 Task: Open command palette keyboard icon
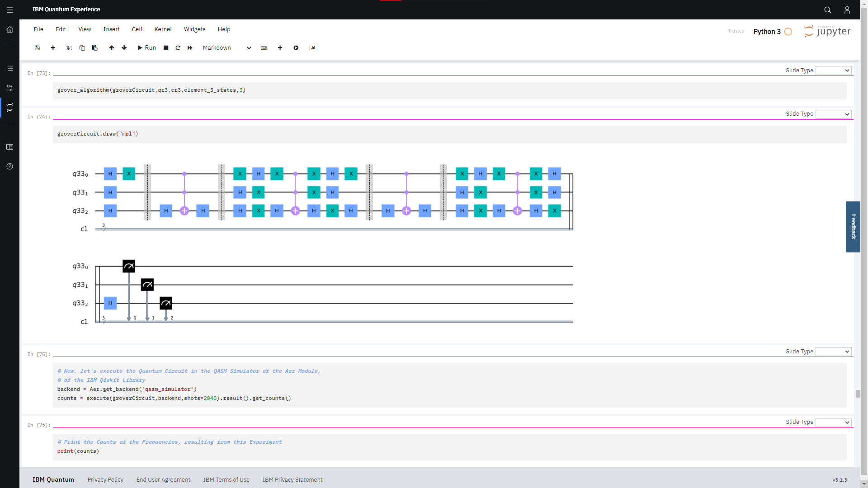pos(264,48)
